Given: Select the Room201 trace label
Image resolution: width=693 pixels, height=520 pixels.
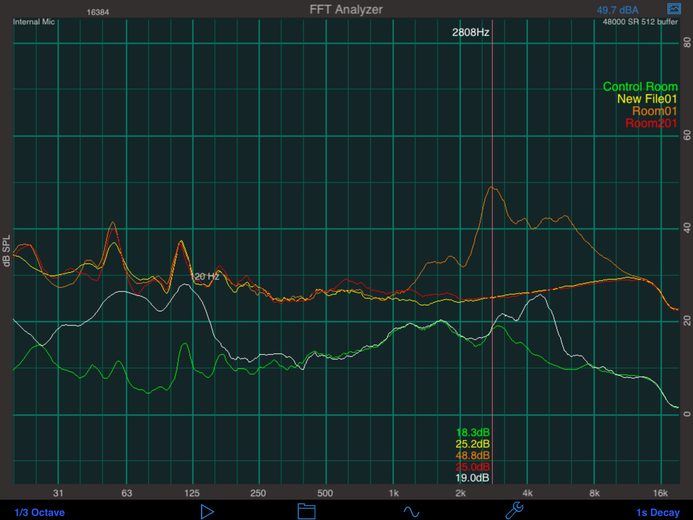Looking at the screenshot, I should click(651, 123).
